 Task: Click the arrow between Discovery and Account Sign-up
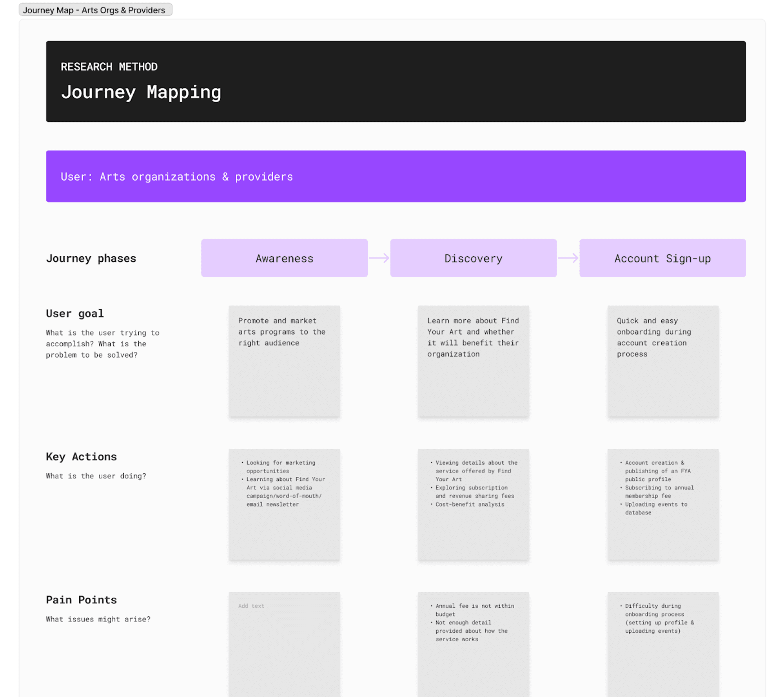(568, 258)
